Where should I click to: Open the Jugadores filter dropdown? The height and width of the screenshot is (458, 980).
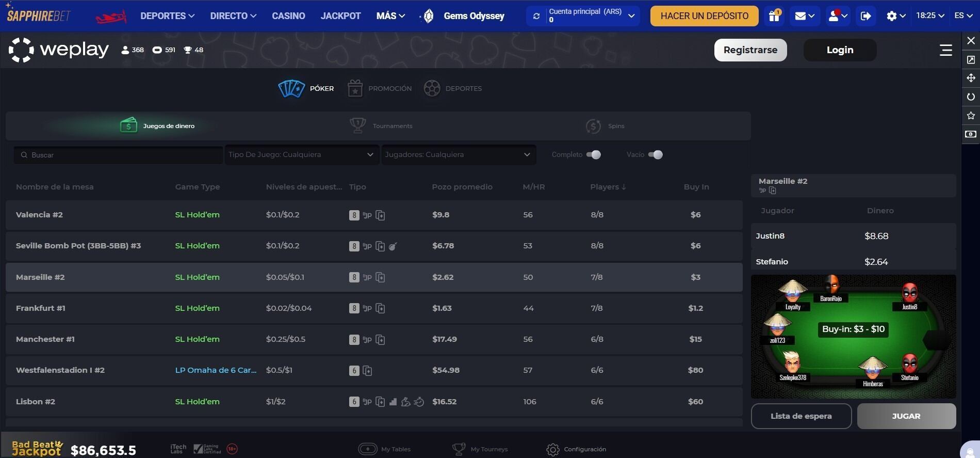[x=459, y=155]
